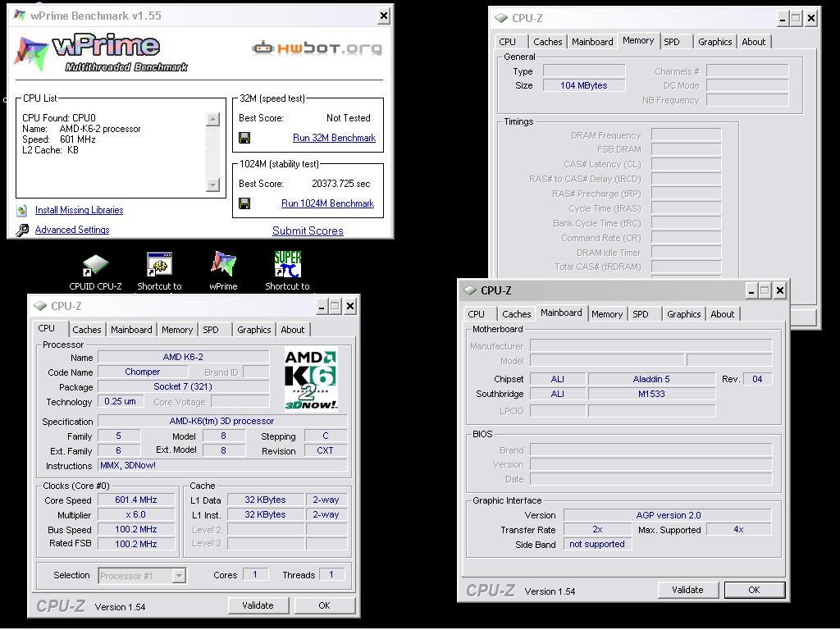
Task: Select Graphics tab in the Memory window
Action: tap(715, 42)
